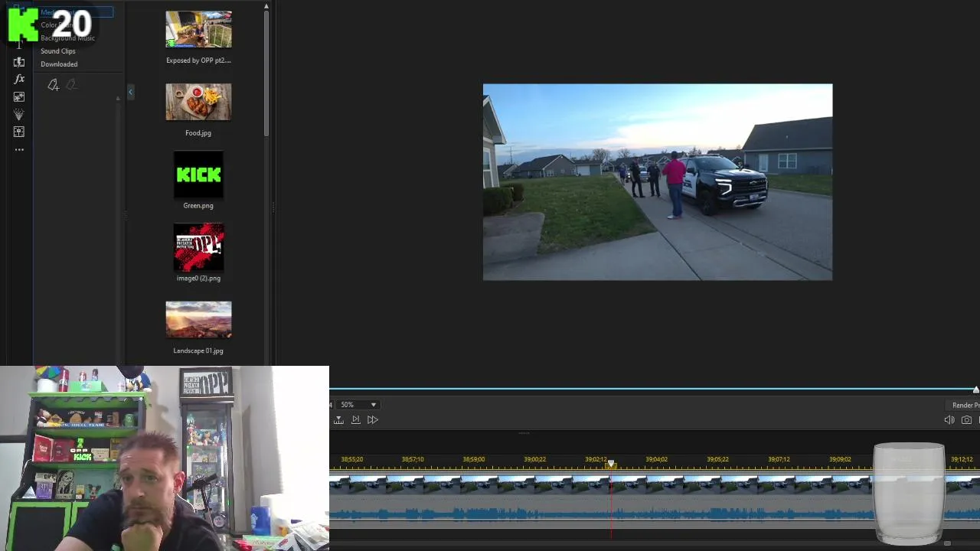Click the next frame playback icon
The height and width of the screenshot is (551, 980).
tap(355, 419)
